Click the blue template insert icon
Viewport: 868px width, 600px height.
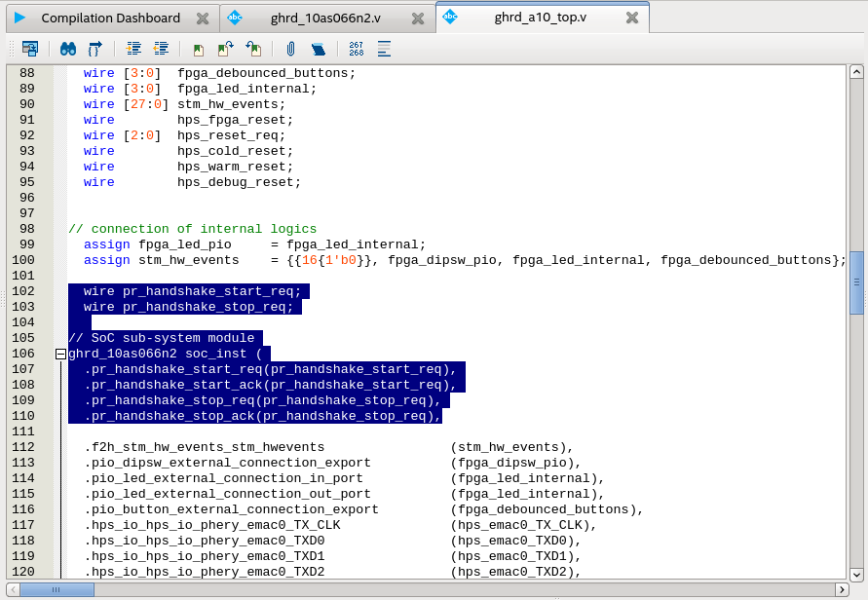point(318,48)
